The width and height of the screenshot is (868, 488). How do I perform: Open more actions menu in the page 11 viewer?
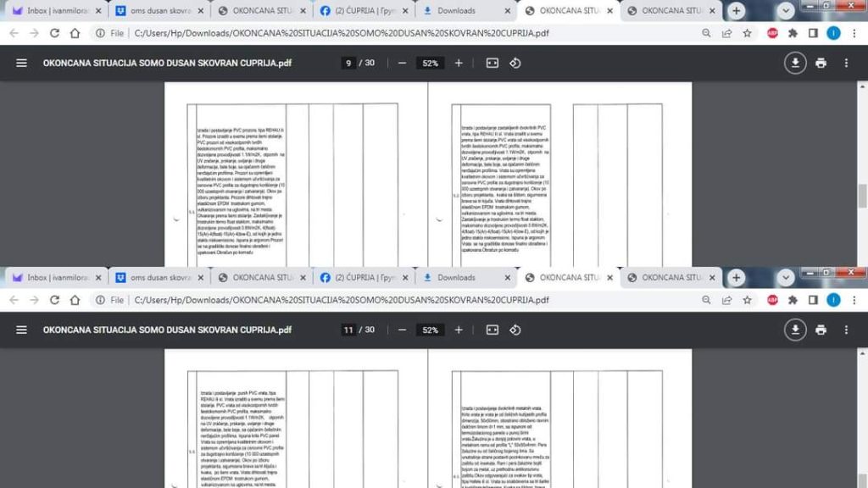(845, 330)
